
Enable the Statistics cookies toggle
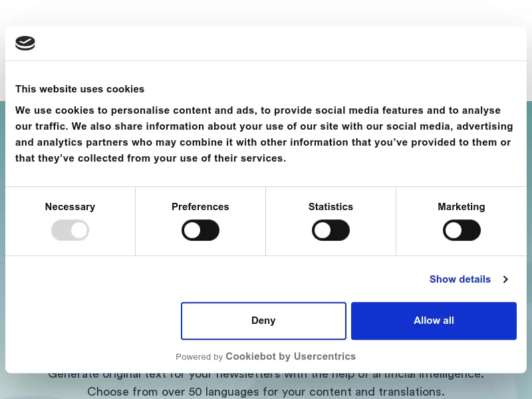[331, 230]
